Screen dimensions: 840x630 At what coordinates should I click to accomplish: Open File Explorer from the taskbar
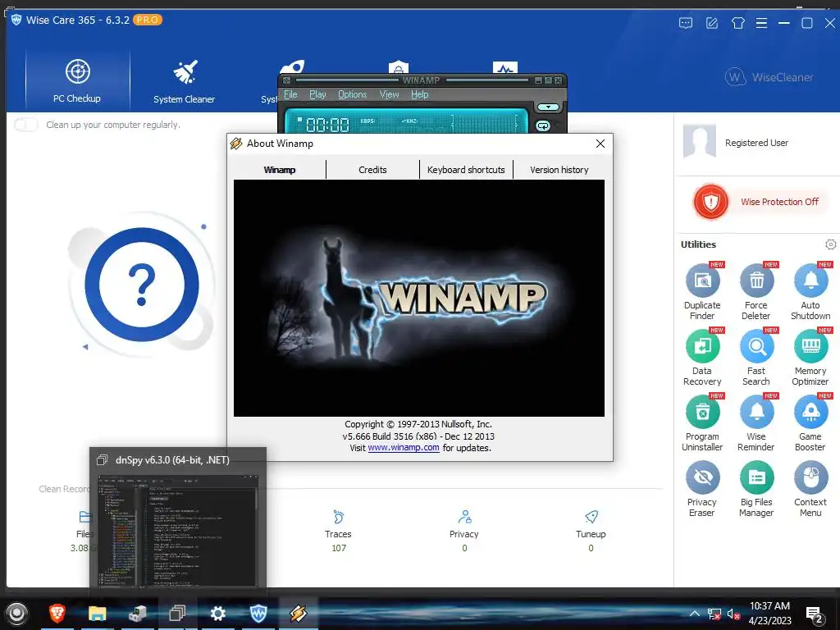pyautogui.click(x=98, y=613)
